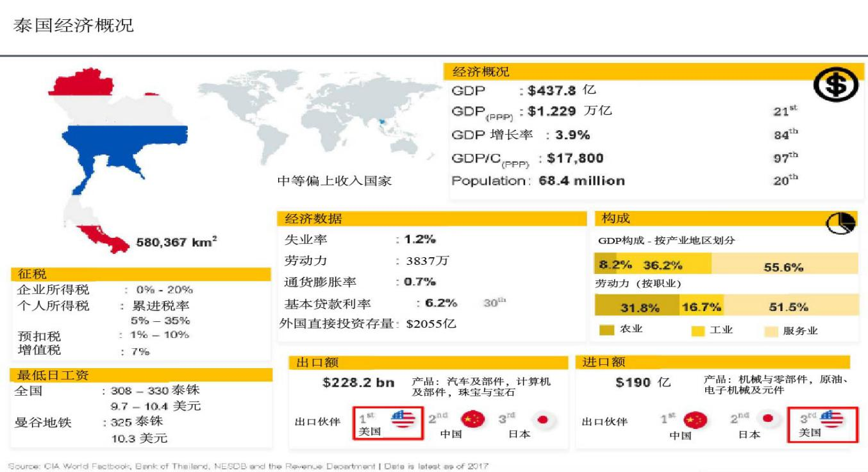The width and height of the screenshot is (868, 472).
Task: Click the China flag for 1st import partner
Action: 696,420
